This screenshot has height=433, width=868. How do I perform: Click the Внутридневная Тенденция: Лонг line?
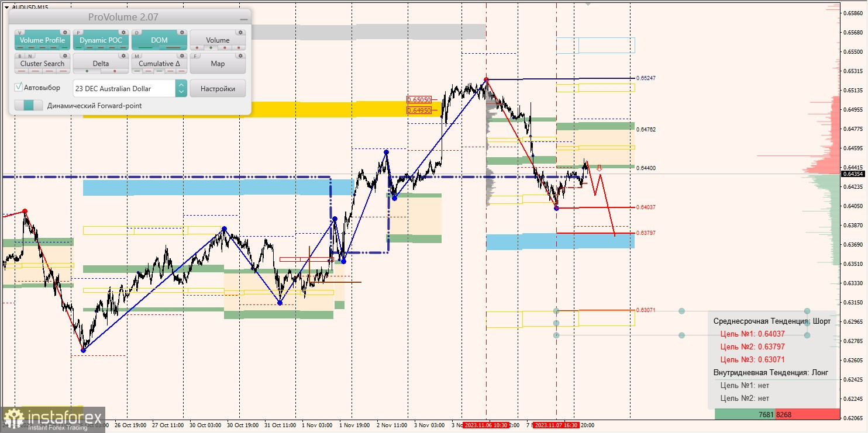coord(770,372)
